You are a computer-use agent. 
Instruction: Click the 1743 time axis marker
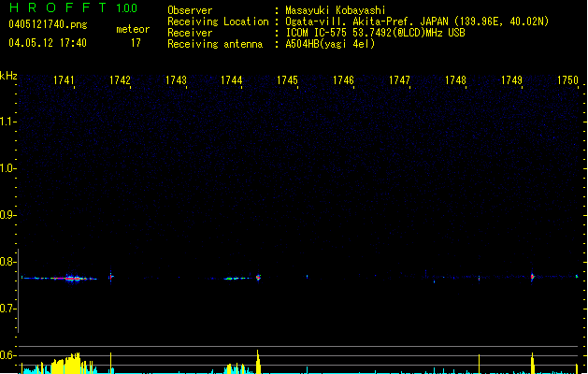click(176, 80)
